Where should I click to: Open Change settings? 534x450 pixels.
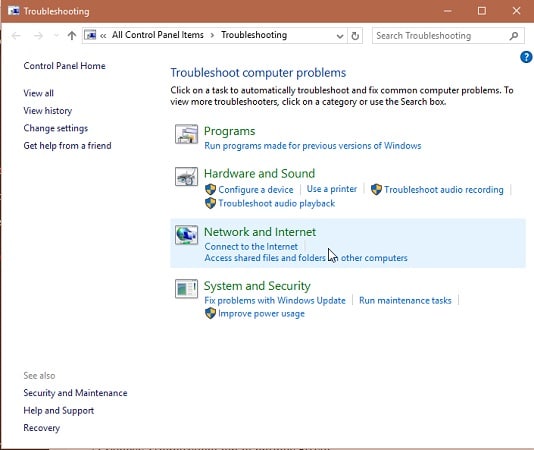point(56,128)
